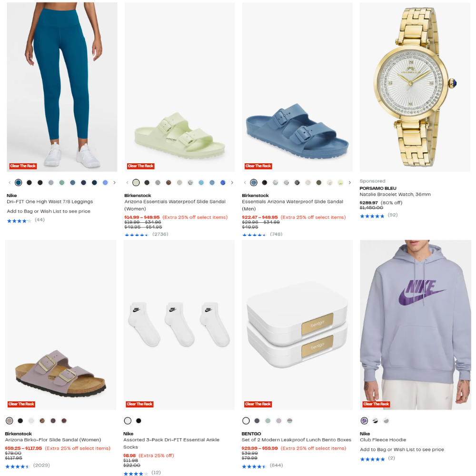Screen dimensions: 476x476
Task: Open Dri-FIT One High Waist Leggings link
Action: click(50, 201)
